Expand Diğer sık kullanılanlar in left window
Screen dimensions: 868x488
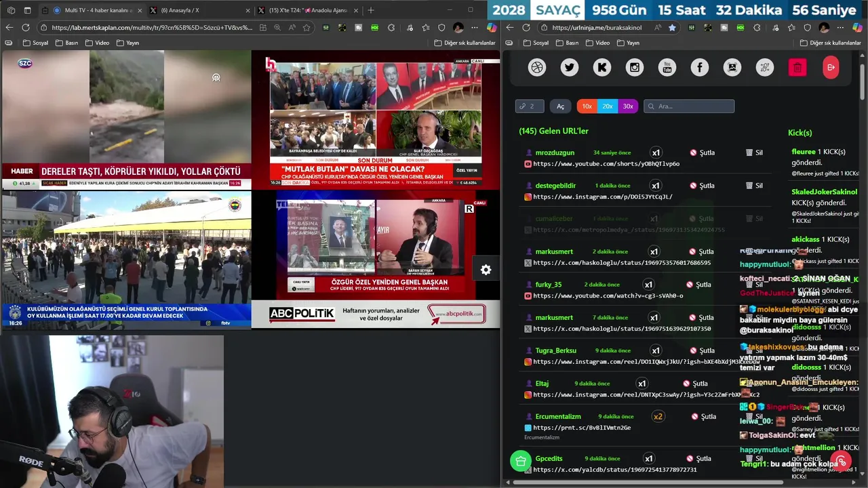pos(465,43)
